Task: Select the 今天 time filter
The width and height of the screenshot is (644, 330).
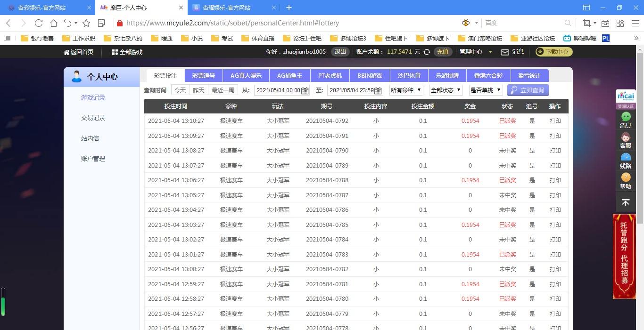Action: coord(180,90)
